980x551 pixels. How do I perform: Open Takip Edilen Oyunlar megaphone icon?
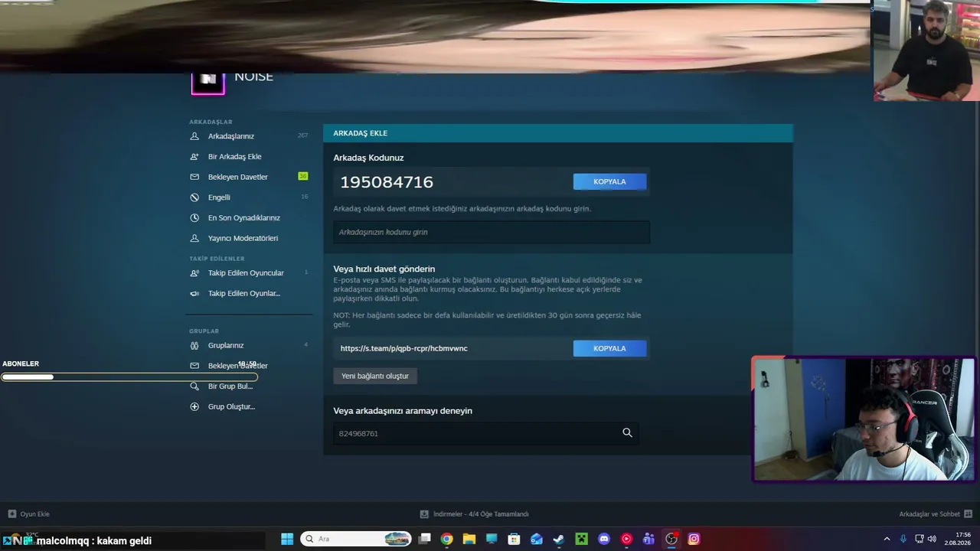point(194,293)
